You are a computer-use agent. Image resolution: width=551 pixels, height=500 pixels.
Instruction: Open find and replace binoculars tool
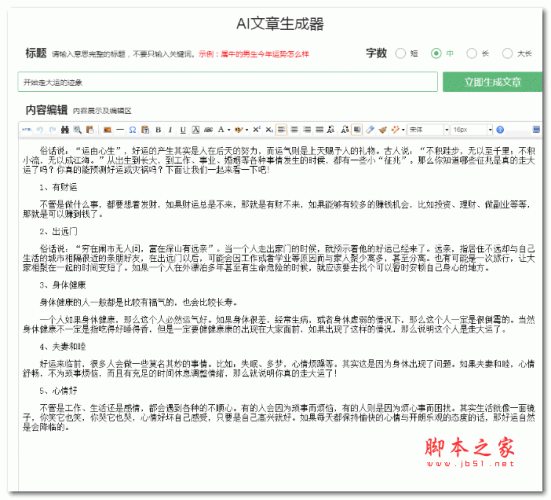point(65,130)
